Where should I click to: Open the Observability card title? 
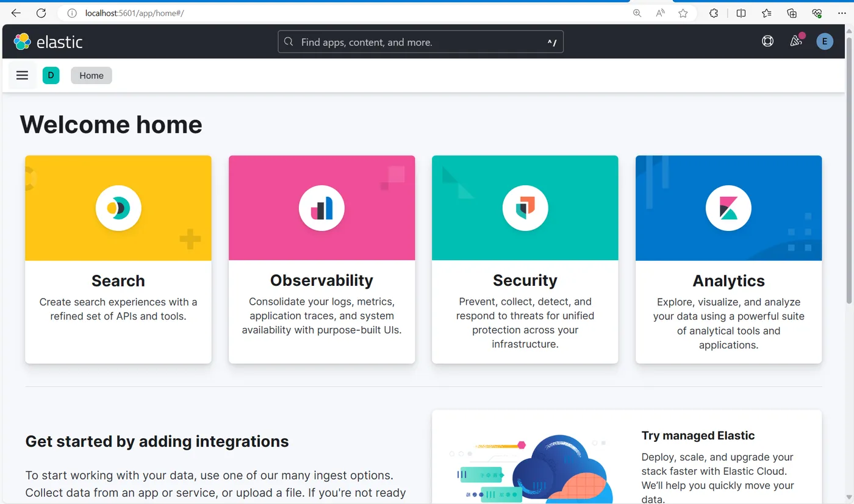pyautogui.click(x=321, y=280)
